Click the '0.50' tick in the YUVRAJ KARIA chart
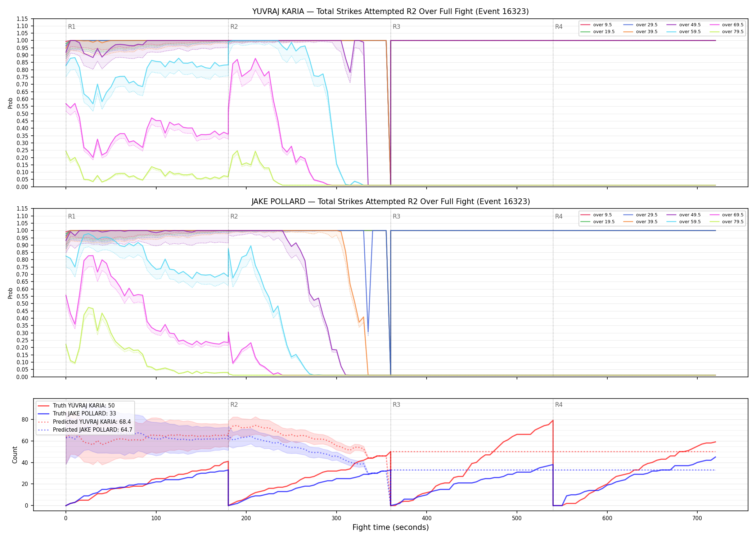Screen dimensions: 756x540 pyautogui.click(x=22, y=114)
